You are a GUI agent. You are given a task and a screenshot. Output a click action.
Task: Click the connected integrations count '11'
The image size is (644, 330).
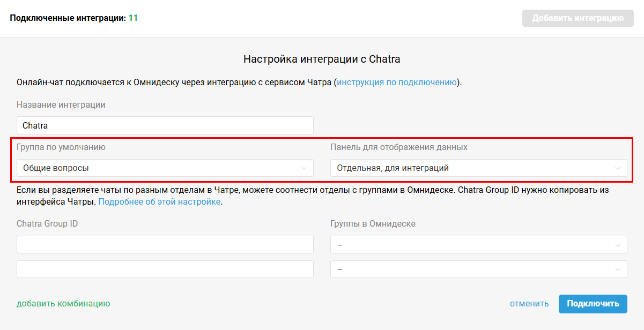point(133,18)
